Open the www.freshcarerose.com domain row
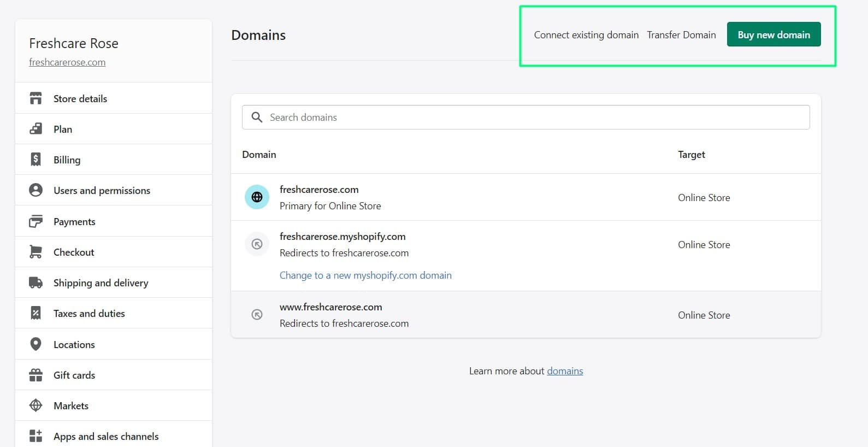868x447 pixels. [x=525, y=315]
